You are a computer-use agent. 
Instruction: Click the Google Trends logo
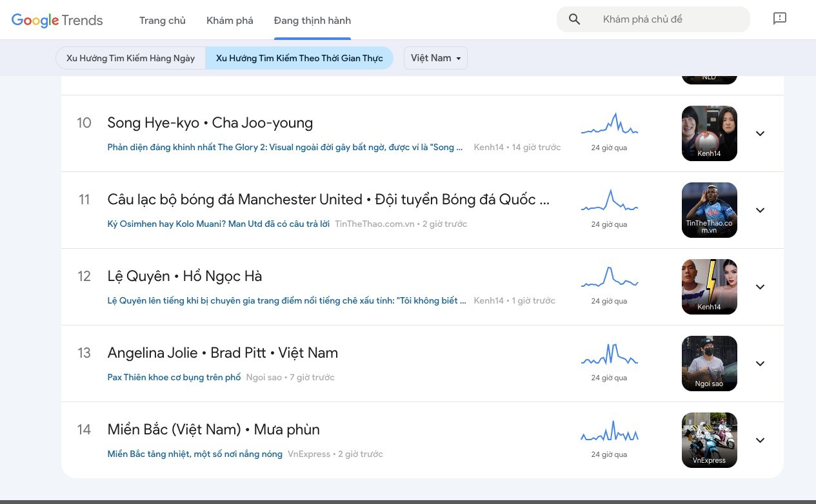(x=57, y=20)
